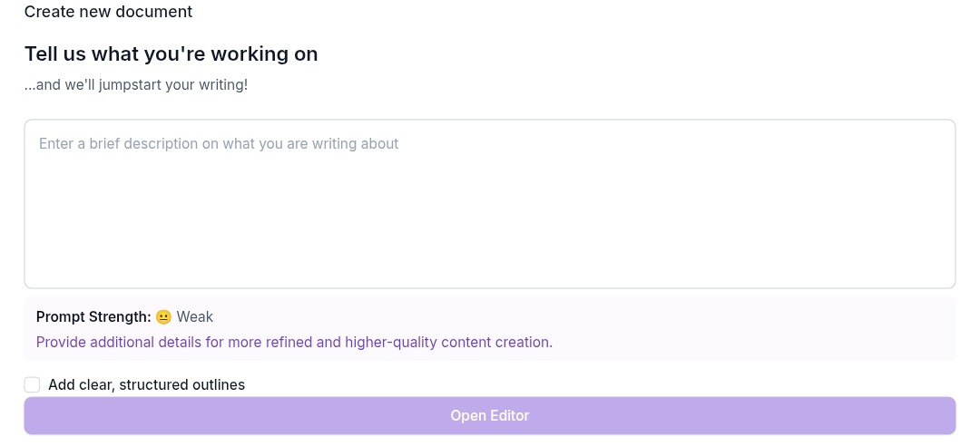Image resolution: width=980 pixels, height=446 pixels.
Task: Click the word 'document' in the page title
Action: 161,11
